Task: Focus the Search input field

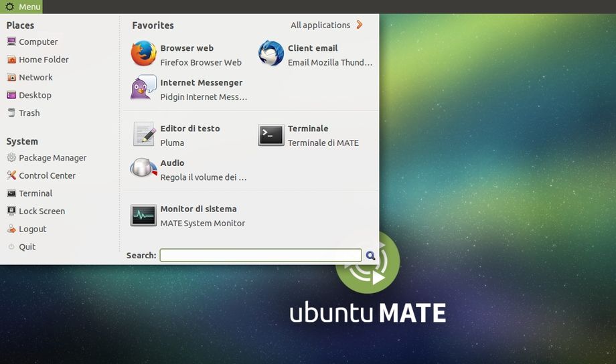Action: pyautogui.click(x=260, y=255)
